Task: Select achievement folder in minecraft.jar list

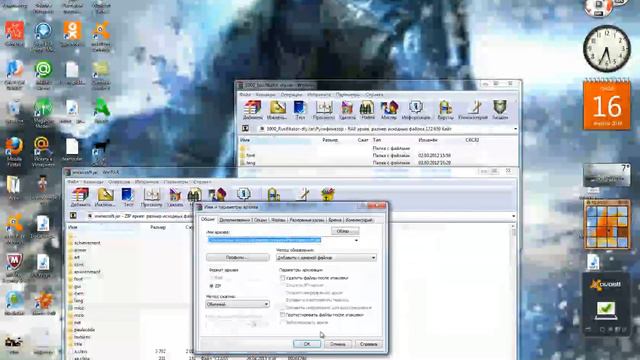Action: click(x=84, y=243)
